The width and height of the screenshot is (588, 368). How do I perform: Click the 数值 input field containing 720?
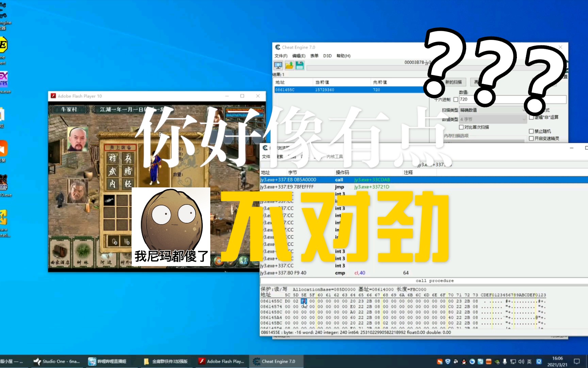(512, 99)
